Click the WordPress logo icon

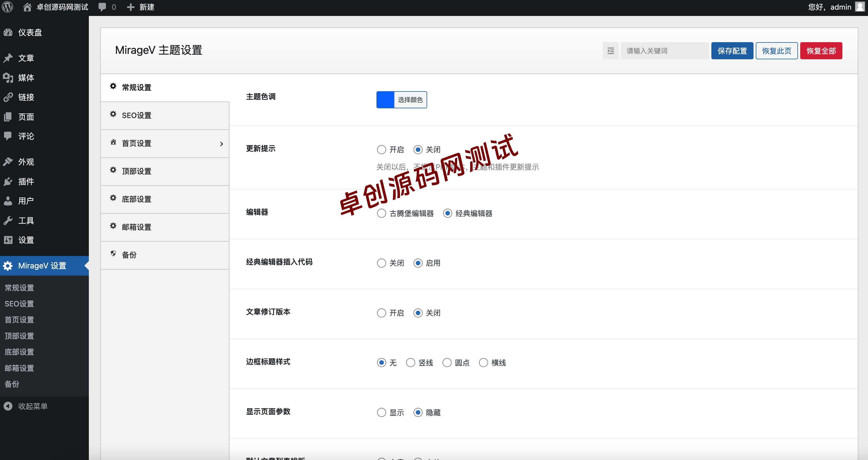[8, 7]
